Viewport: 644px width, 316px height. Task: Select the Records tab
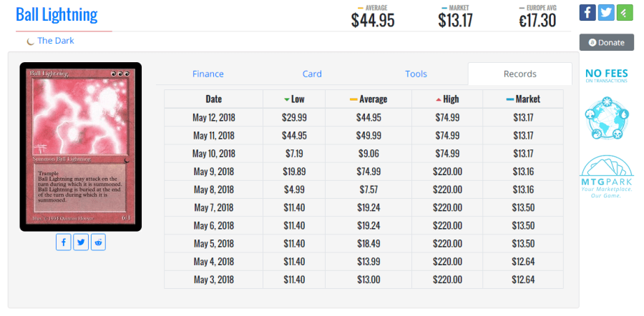click(520, 74)
